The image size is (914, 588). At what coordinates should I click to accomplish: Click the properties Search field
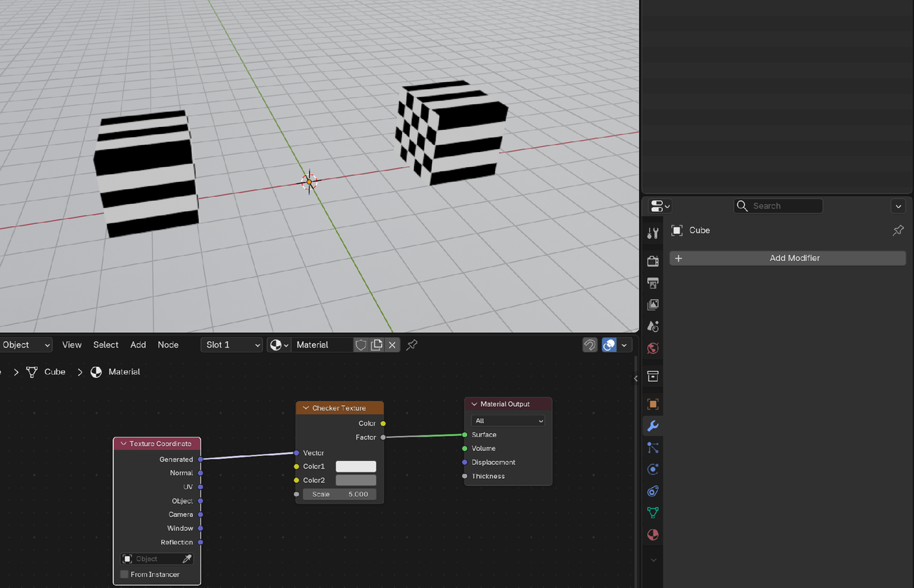pyautogui.click(x=778, y=206)
